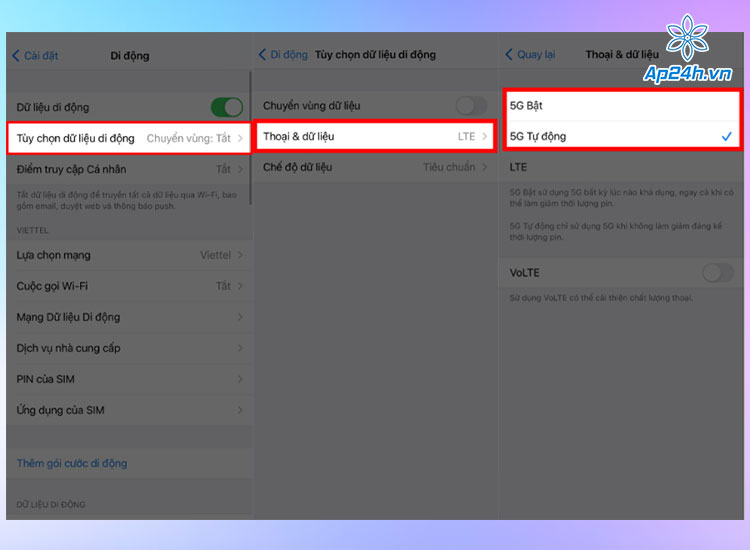Open Lựa chọn mạng row

click(129, 255)
